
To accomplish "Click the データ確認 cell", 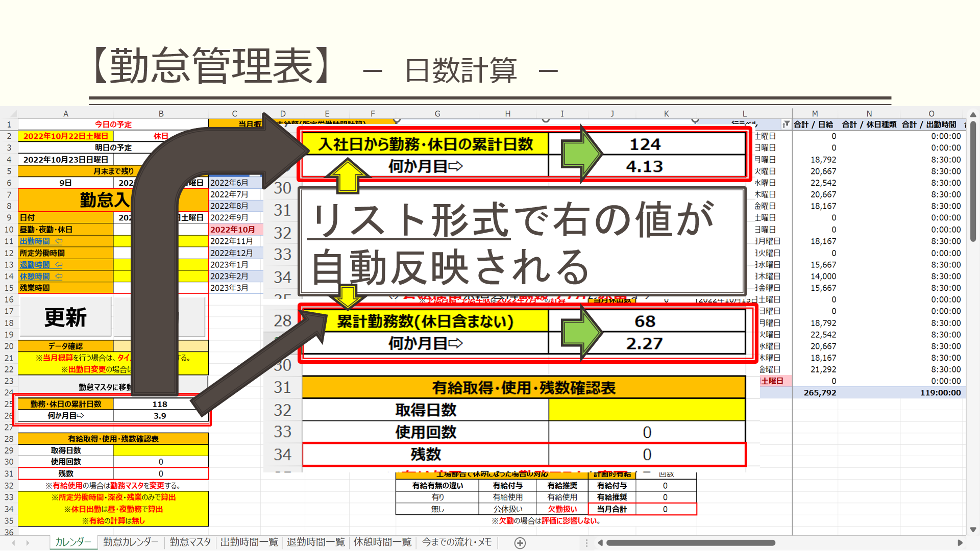I will pos(66,346).
